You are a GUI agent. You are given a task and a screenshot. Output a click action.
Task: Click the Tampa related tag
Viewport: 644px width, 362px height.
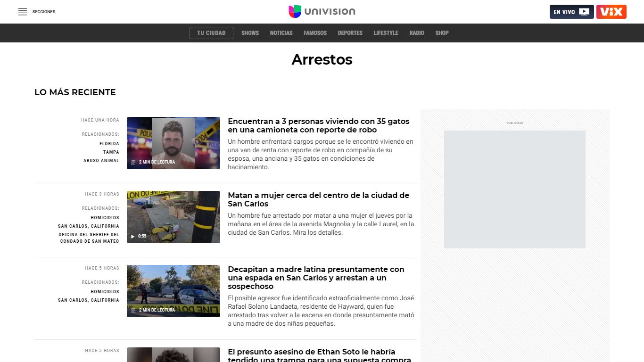111,152
